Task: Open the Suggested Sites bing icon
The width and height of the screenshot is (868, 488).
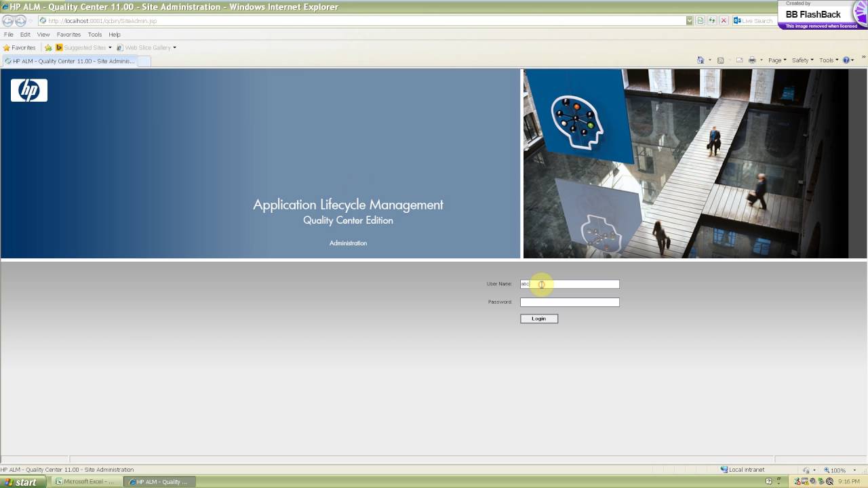Action: click(59, 47)
